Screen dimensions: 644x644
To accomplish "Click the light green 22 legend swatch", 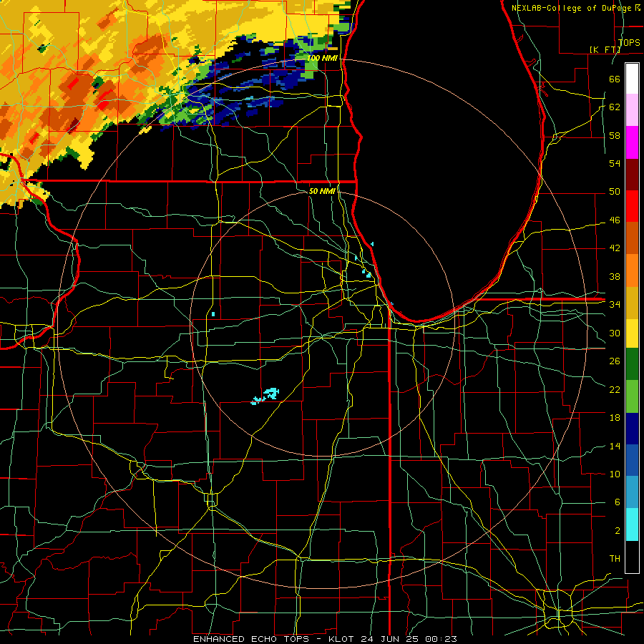I will (x=632, y=396).
